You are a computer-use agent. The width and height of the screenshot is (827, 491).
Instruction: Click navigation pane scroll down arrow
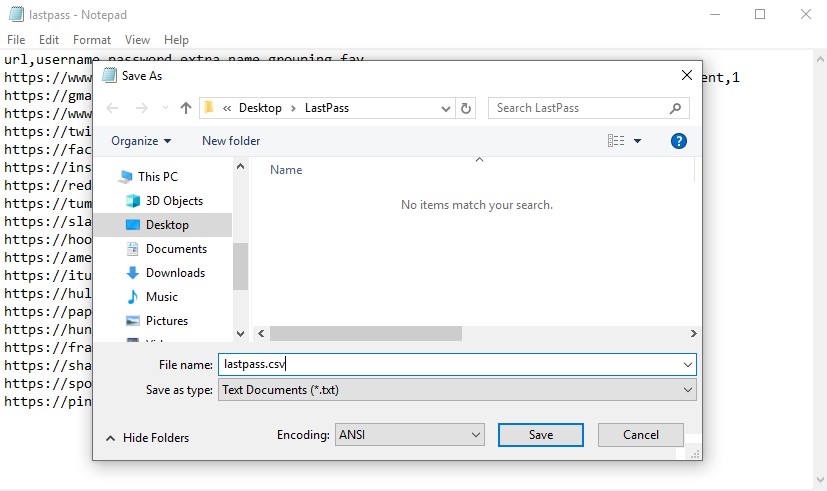pyautogui.click(x=241, y=333)
